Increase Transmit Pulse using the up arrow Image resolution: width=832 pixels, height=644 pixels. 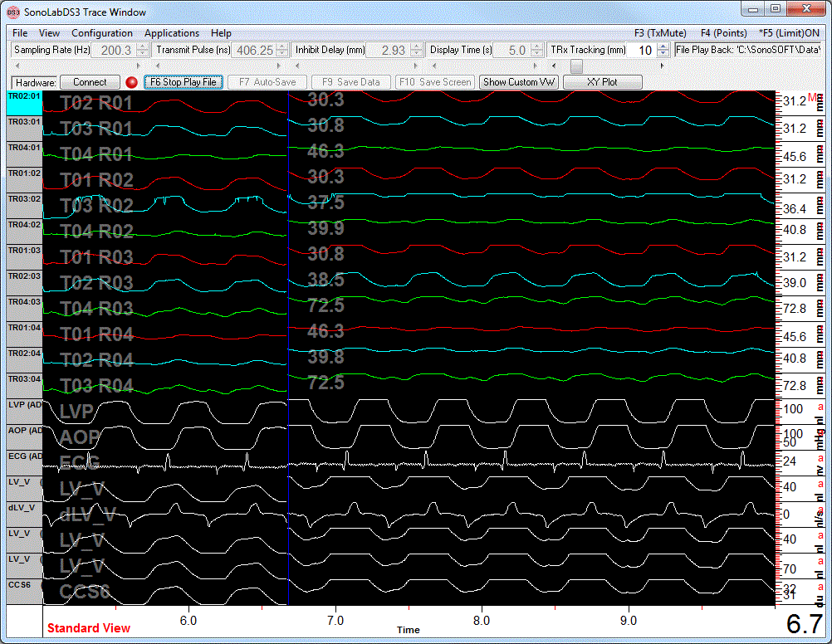(282, 46)
